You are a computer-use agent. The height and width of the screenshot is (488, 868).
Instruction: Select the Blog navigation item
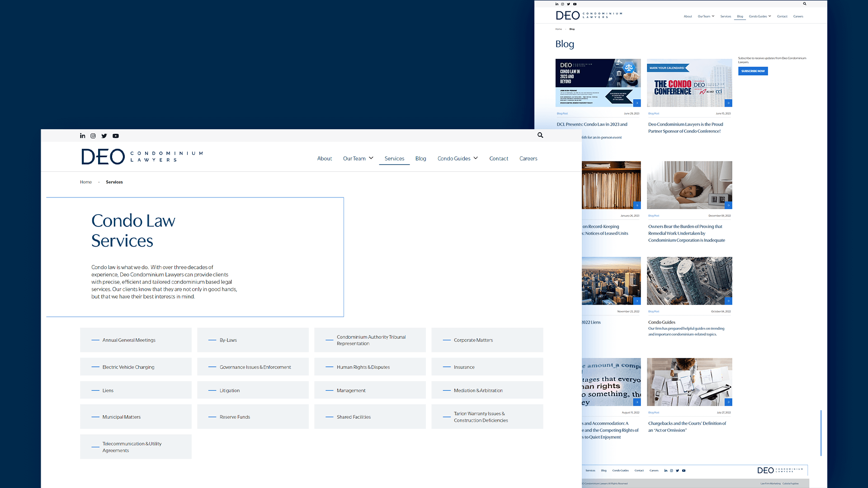click(x=420, y=159)
